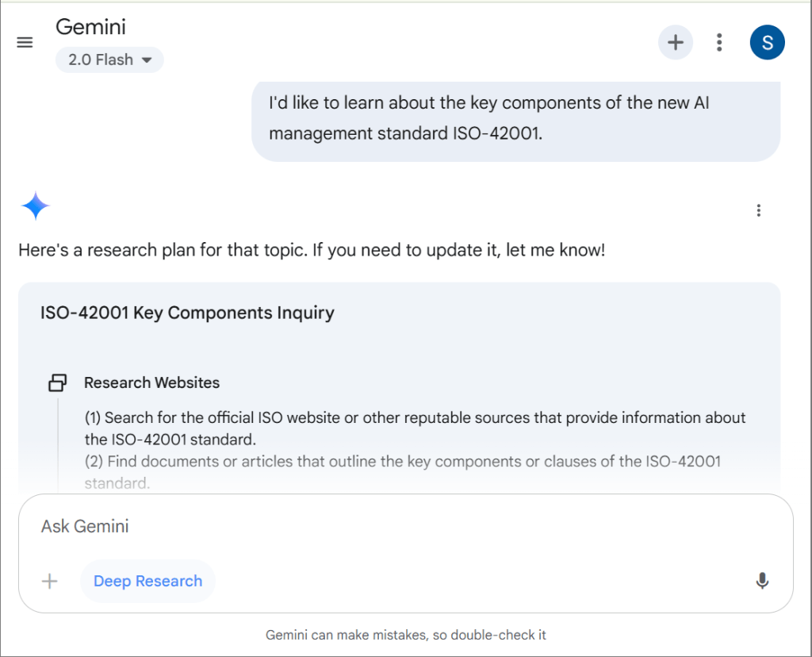Select research step one about official ISO website
The width and height of the screenshot is (812, 657).
(415, 428)
